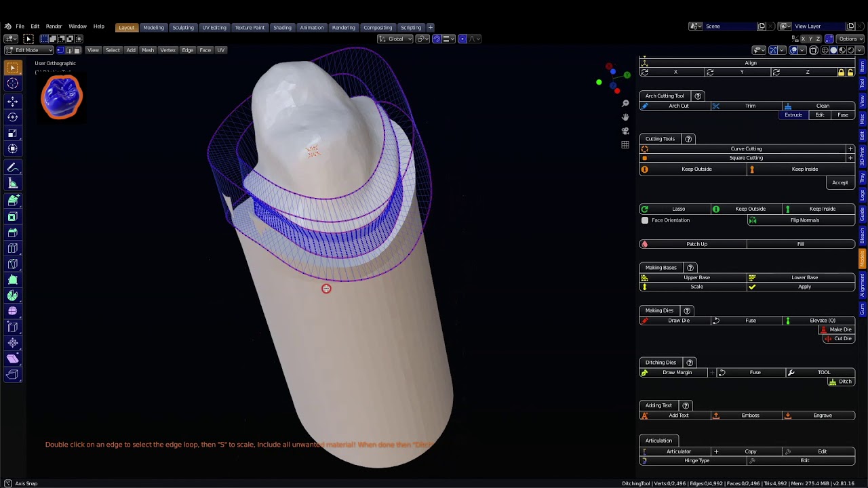Click the blue tooth preview thumbnail
868x488 pixels.
(x=61, y=97)
